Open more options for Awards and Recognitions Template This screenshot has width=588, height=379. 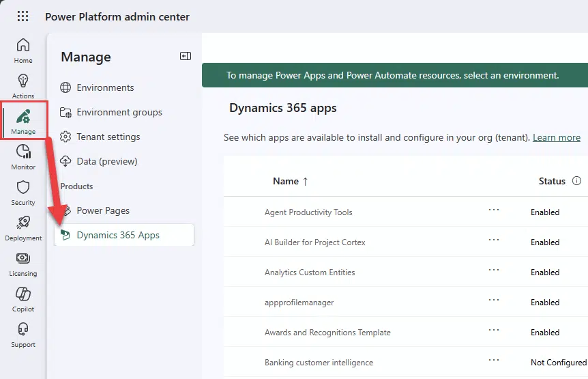(494, 330)
